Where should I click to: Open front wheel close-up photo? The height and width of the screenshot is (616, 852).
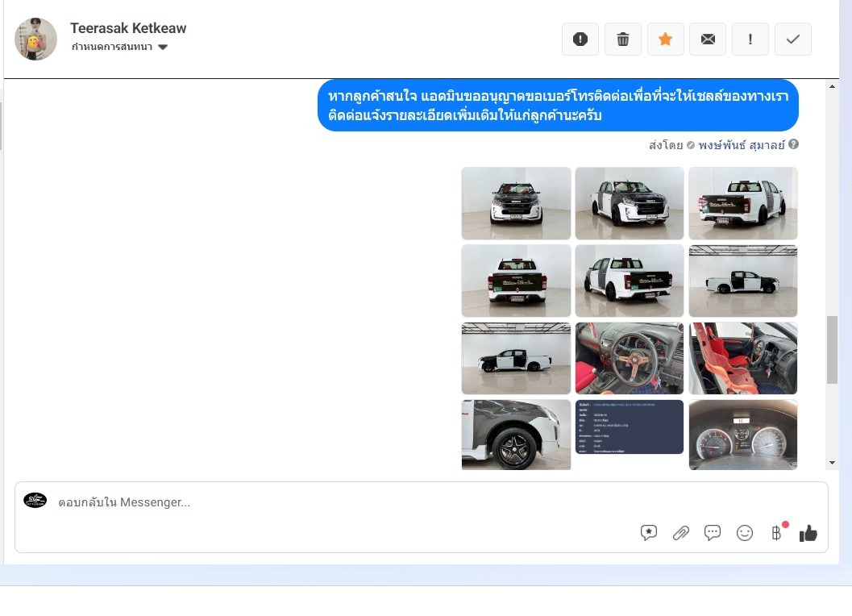coord(516,435)
